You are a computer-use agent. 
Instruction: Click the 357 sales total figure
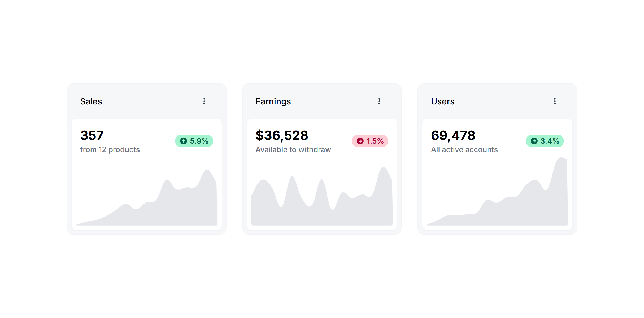tap(92, 135)
